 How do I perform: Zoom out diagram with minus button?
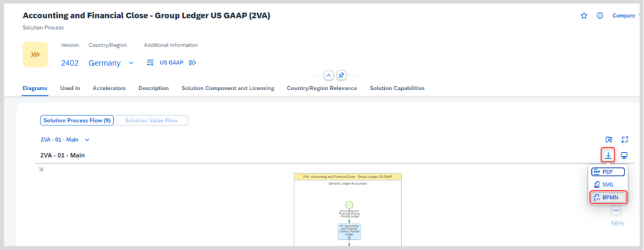[616, 210]
